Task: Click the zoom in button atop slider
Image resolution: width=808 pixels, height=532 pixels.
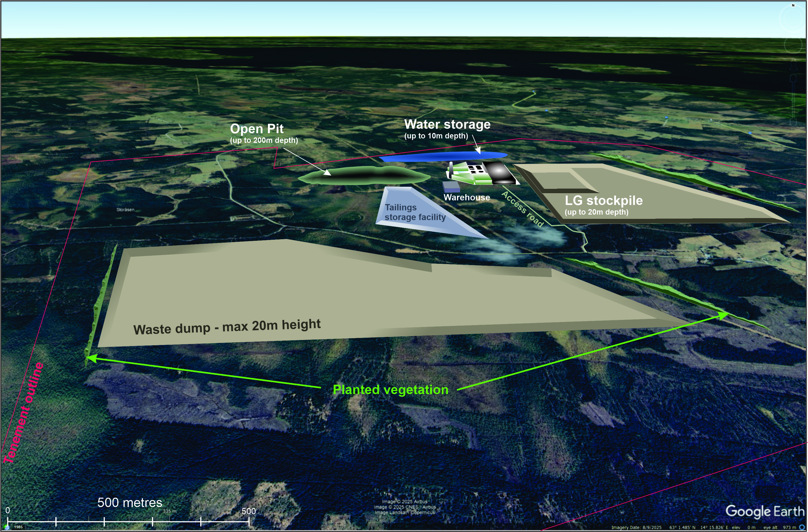Action: pyautogui.click(x=793, y=78)
